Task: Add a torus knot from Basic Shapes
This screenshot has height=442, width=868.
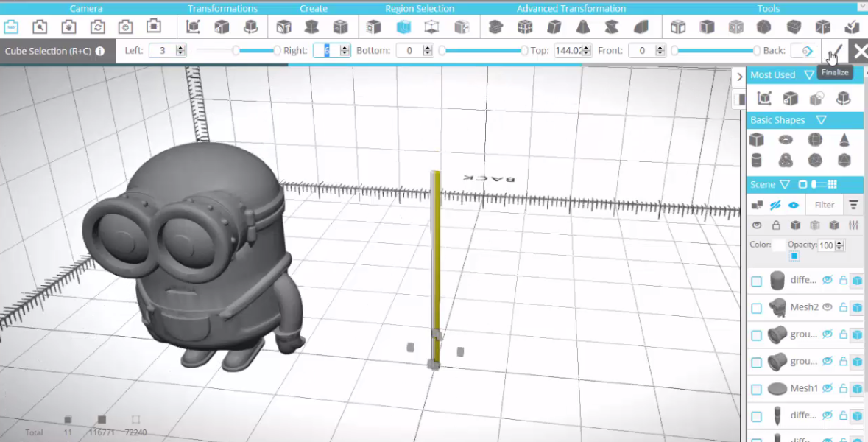Action: click(786, 161)
